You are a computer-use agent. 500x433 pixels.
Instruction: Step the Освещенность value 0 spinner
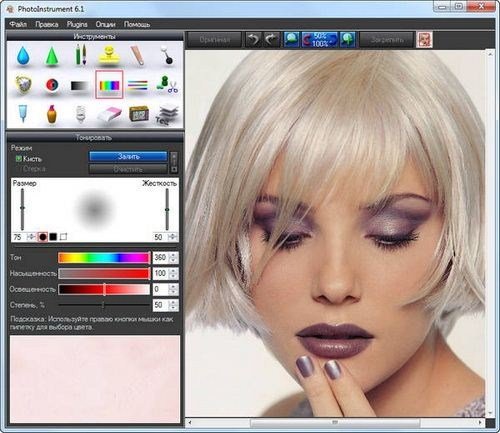click(x=173, y=289)
